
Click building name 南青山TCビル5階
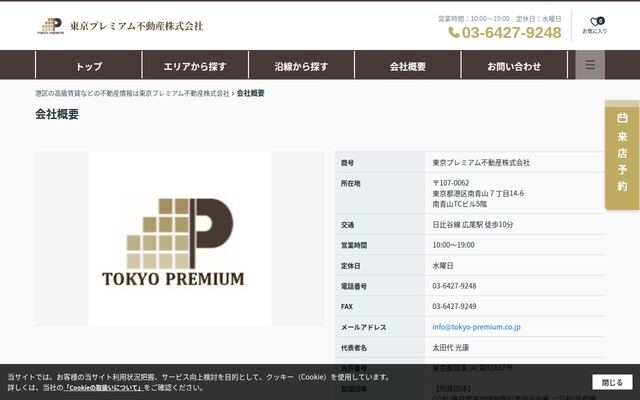[460, 204]
